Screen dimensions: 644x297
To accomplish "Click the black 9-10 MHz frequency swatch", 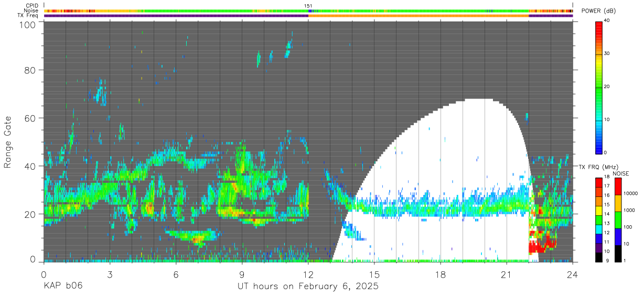I will pyautogui.click(x=598, y=257).
